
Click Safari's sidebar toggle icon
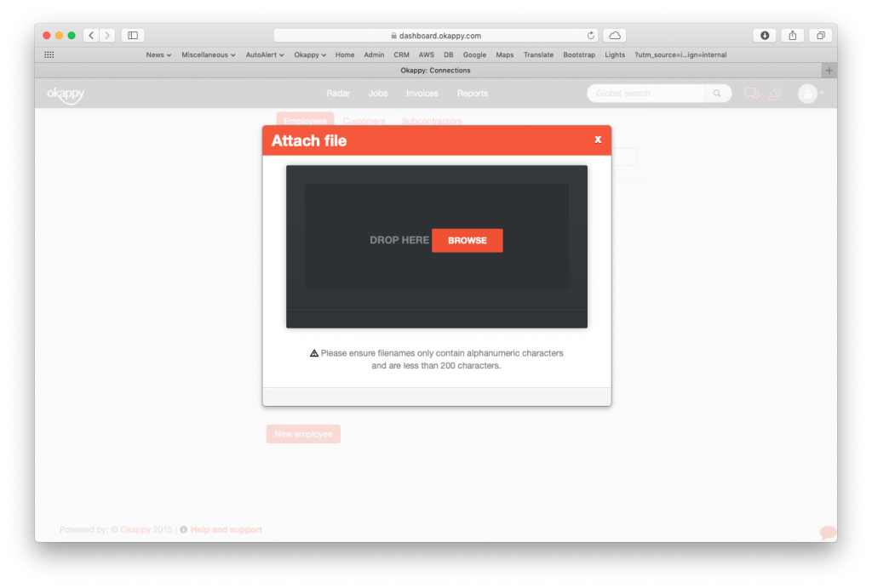(x=133, y=35)
